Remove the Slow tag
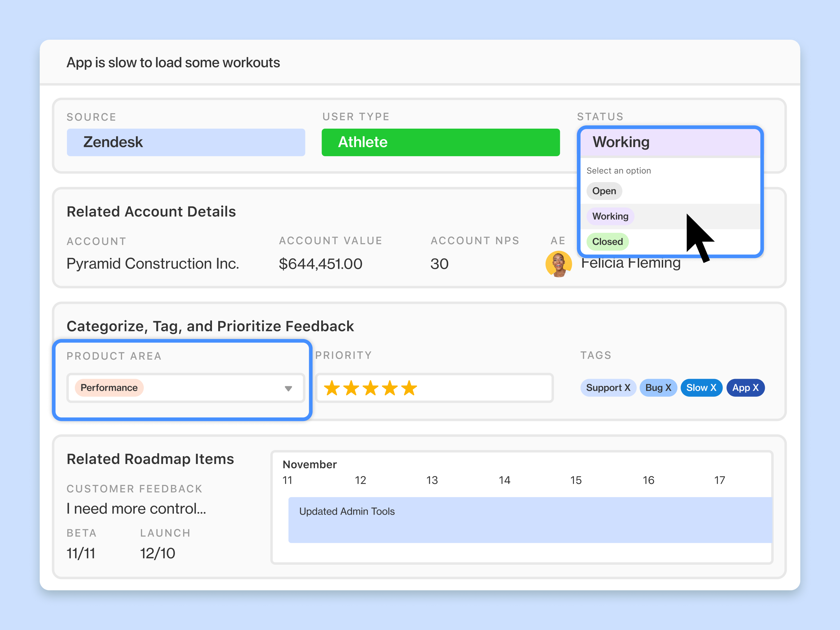840x630 pixels. pos(713,388)
